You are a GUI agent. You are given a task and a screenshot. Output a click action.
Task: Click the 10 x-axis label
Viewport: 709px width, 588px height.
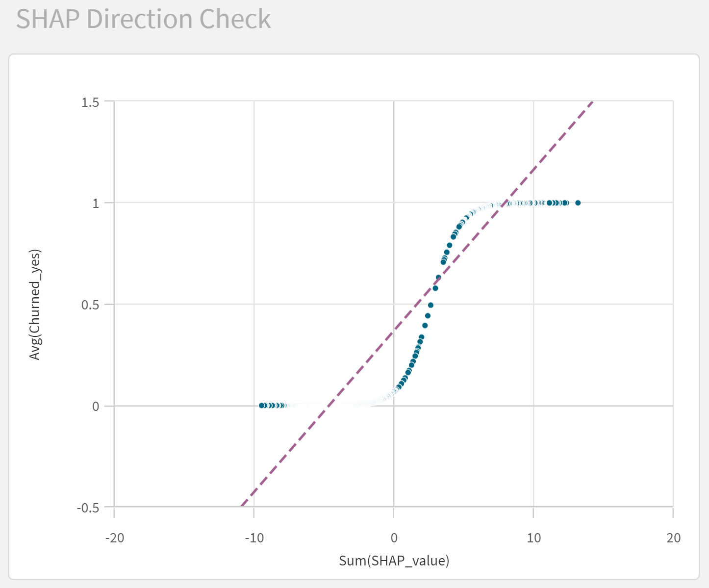pos(533,538)
